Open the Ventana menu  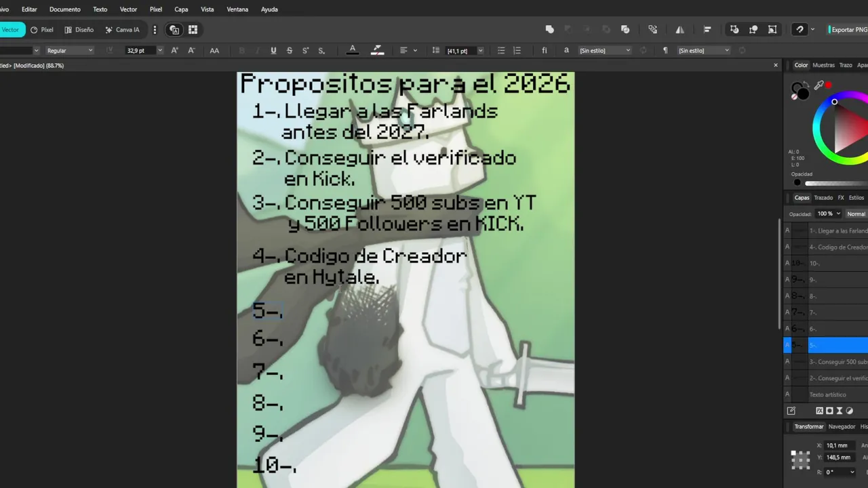pyautogui.click(x=237, y=9)
